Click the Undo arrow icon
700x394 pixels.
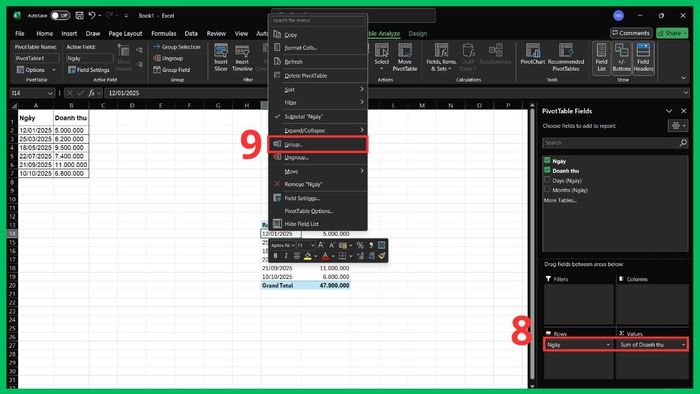click(92, 16)
